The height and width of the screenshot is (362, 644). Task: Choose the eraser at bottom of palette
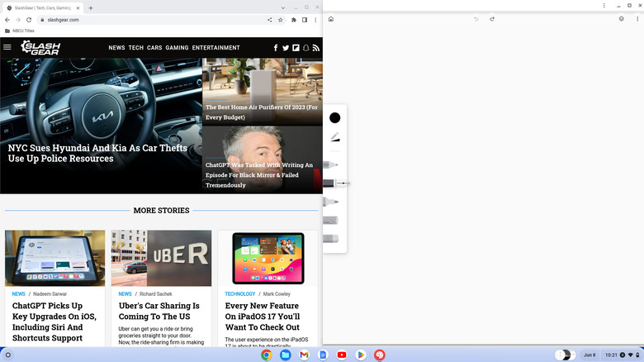coord(329,238)
